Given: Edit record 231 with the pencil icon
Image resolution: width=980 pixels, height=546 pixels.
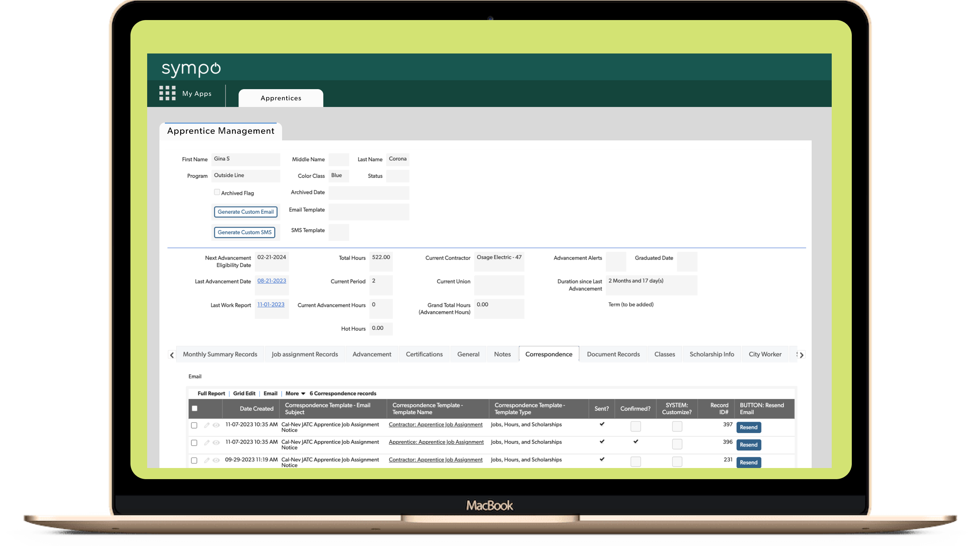Looking at the screenshot, I should pos(207,460).
